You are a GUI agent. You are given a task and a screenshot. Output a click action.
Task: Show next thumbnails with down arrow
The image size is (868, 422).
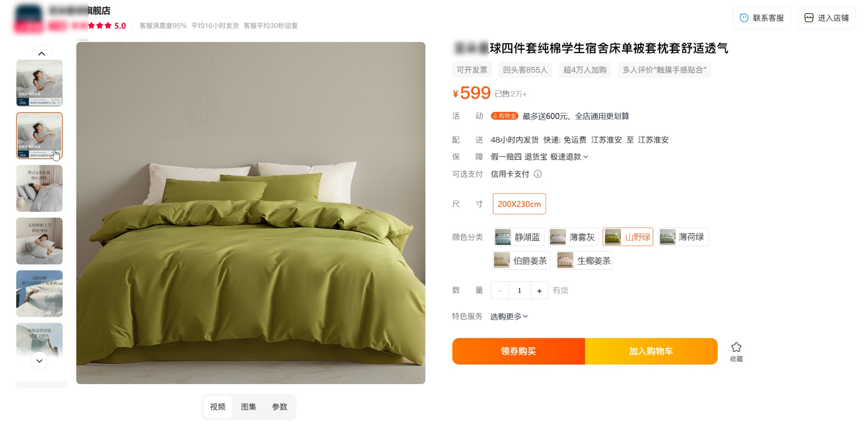tap(39, 361)
